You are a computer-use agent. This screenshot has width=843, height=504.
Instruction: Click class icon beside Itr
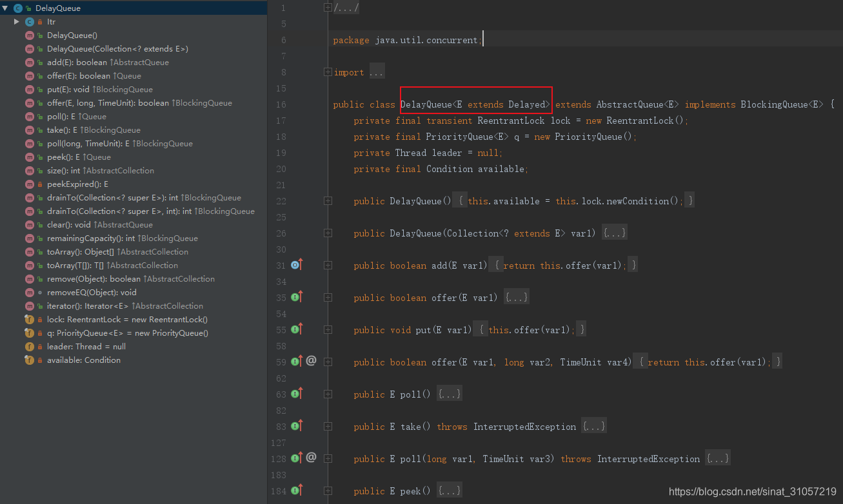[x=29, y=22]
